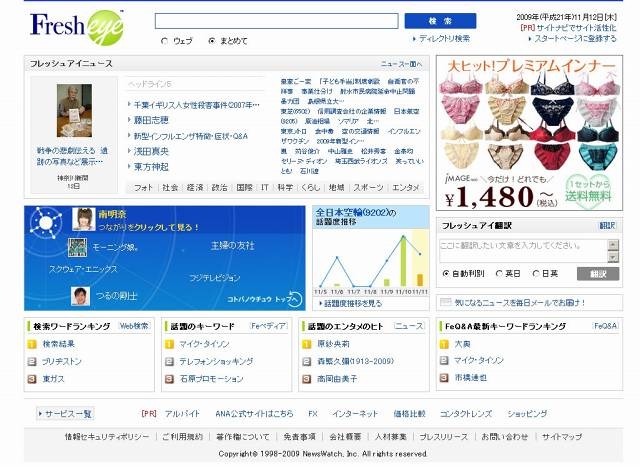This screenshot has height=467, width=640.
Task: Click rank 3 icon beside 高岡由美子
Action: (307, 379)
